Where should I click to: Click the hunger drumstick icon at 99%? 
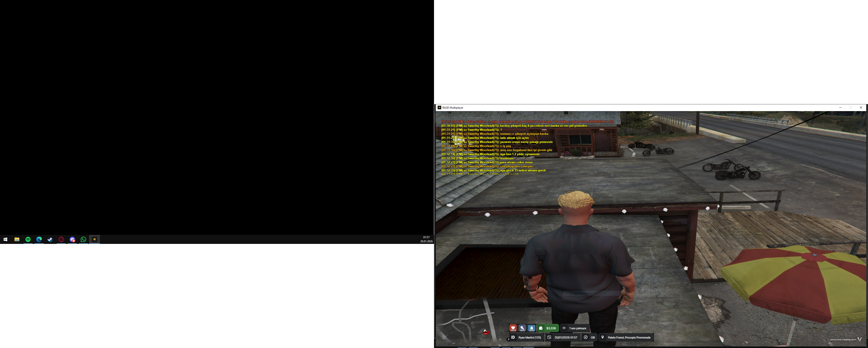pos(522,328)
